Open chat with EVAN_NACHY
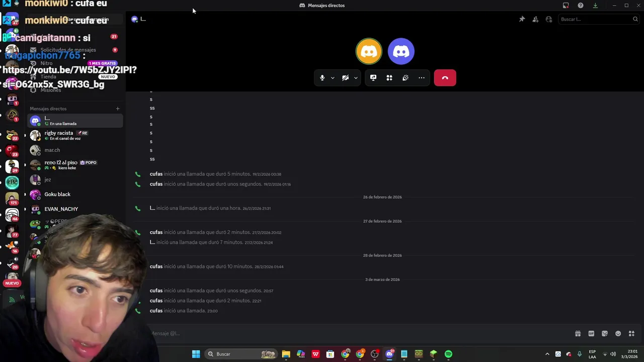 [75, 209]
